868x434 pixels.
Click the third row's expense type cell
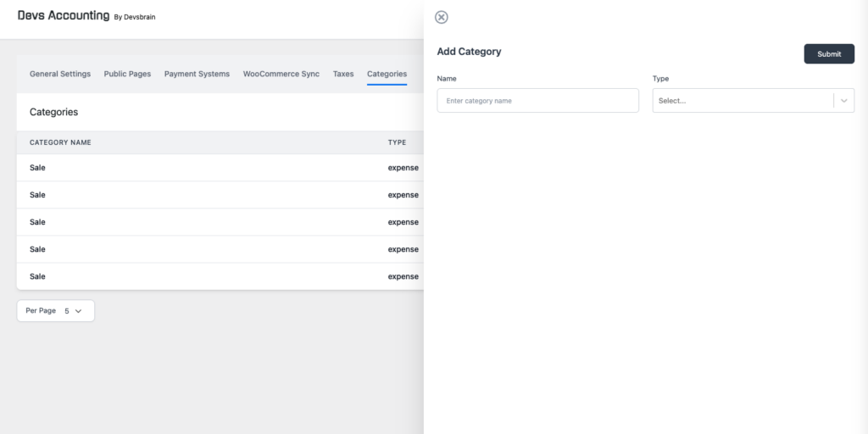403,222
